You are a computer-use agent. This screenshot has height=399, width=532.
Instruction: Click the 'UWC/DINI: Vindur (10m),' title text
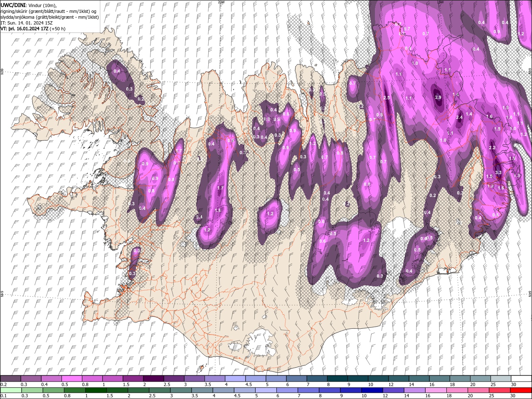tap(28, 5)
